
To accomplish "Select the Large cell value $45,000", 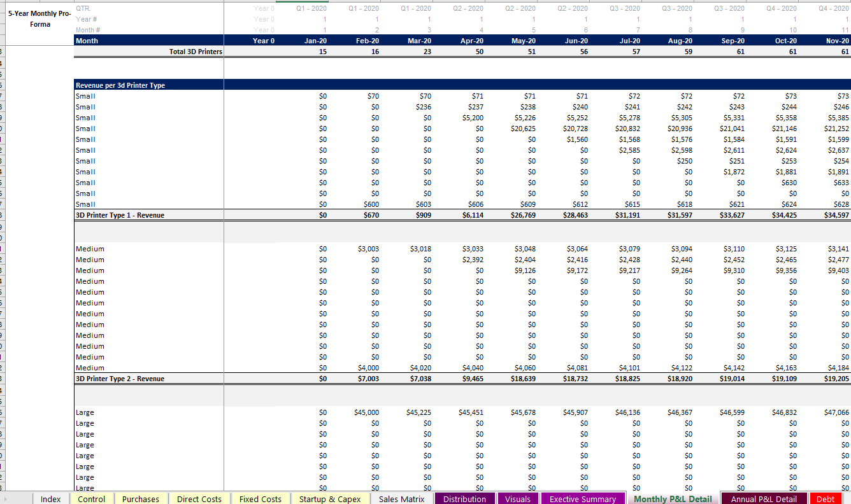I will click(x=367, y=412).
